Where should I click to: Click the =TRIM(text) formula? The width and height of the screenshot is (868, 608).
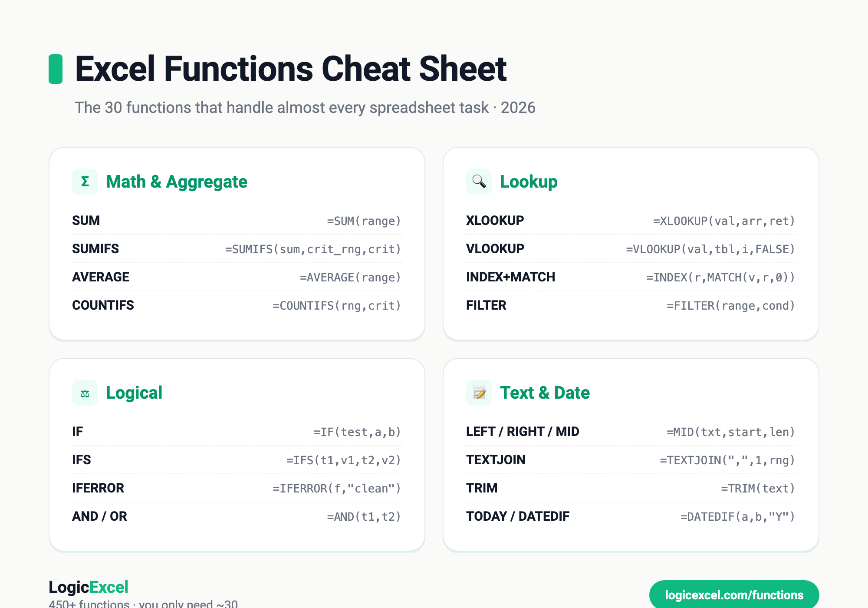point(758,489)
